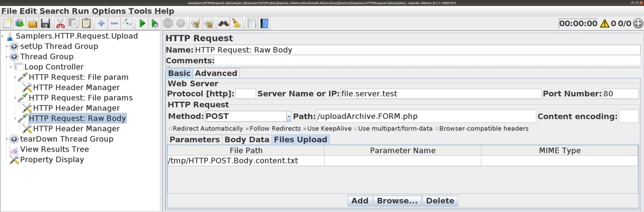The height and width of the screenshot is (212, 644).
Task: Click the Toggle enable/disable element icon
Action: tap(127, 23)
